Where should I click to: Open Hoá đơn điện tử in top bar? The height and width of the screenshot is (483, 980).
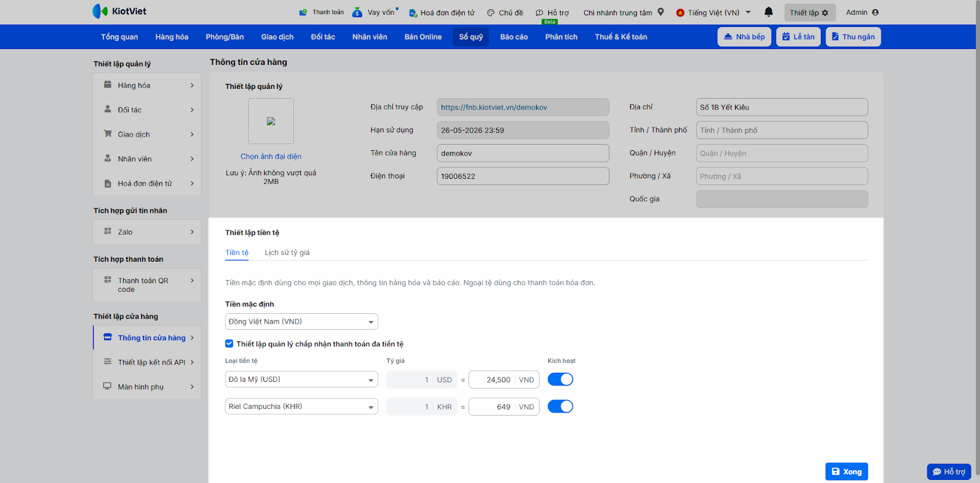pyautogui.click(x=442, y=13)
